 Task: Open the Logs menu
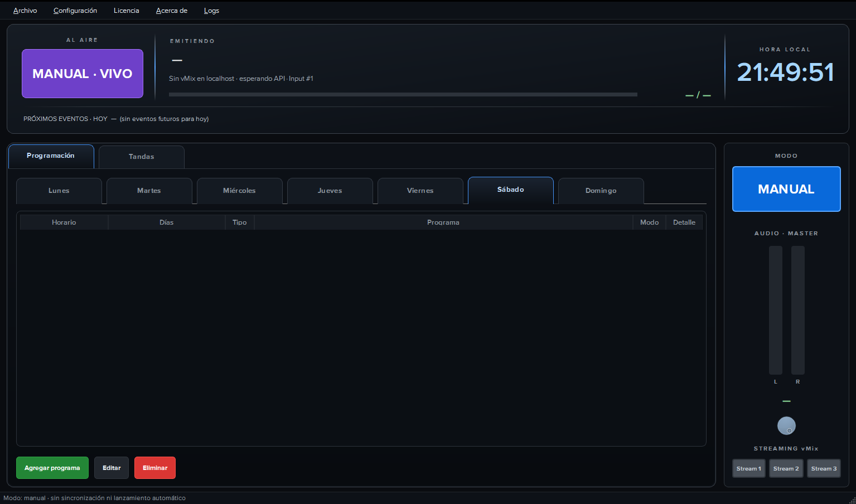[x=211, y=10]
